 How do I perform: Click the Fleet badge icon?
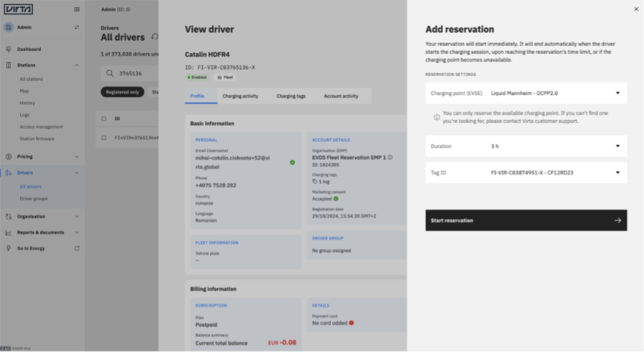tap(219, 77)
